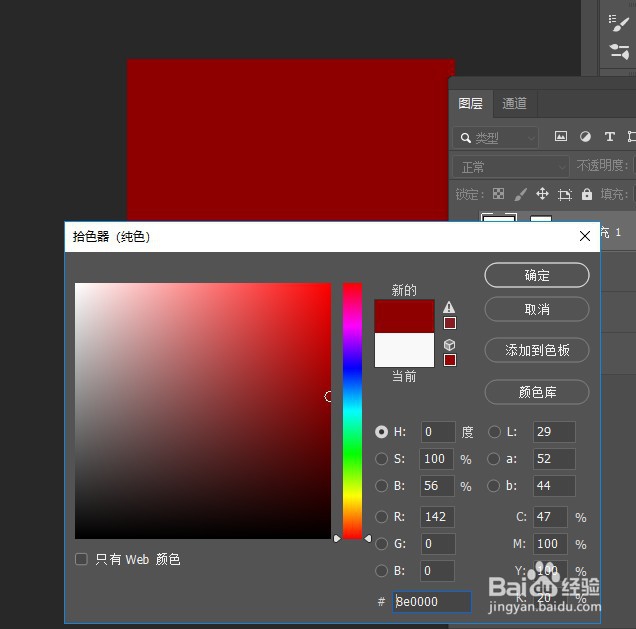Open the brush settings panel icon

[x=619, y=23]
